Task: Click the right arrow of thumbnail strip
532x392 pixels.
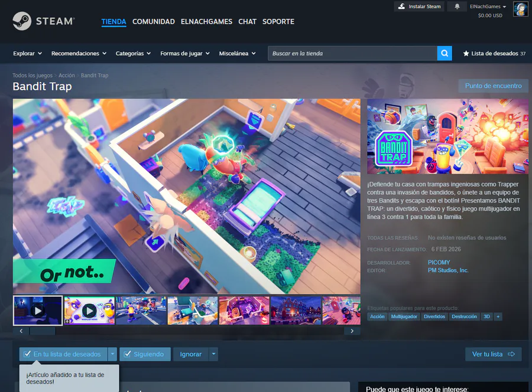Action: 352,331
